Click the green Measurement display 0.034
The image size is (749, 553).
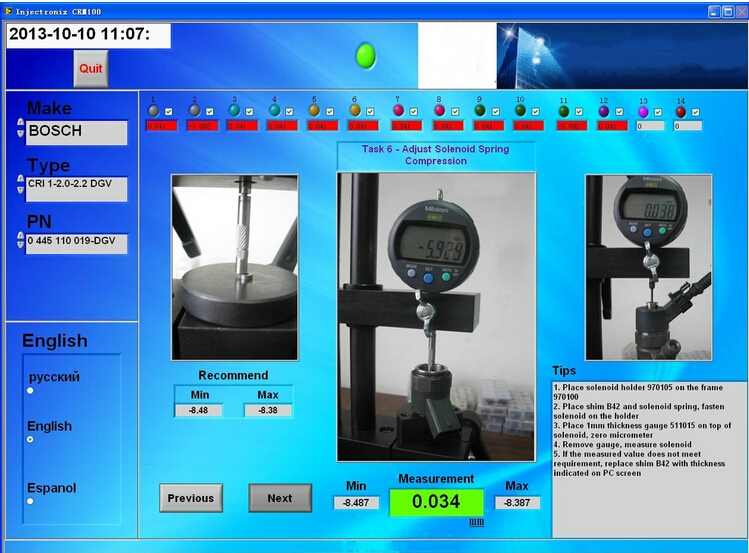[x=436, y=502]
